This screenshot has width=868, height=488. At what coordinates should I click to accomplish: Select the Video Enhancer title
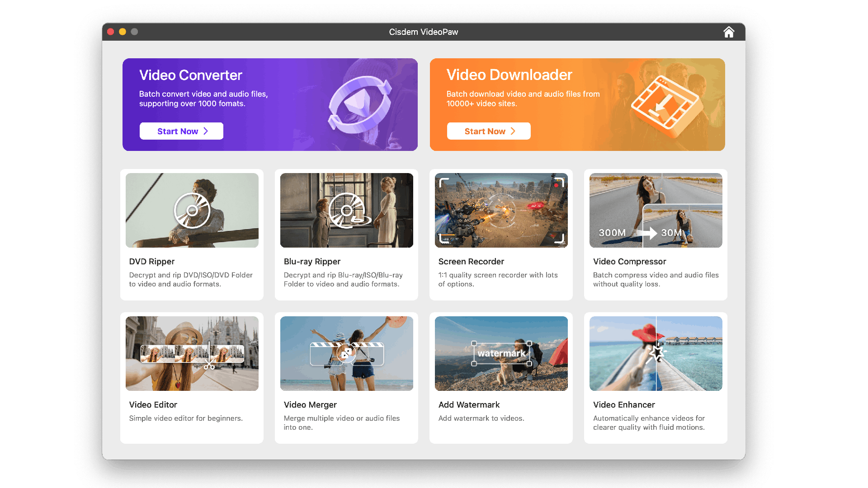pyautogui.click(x=624, y=405)
